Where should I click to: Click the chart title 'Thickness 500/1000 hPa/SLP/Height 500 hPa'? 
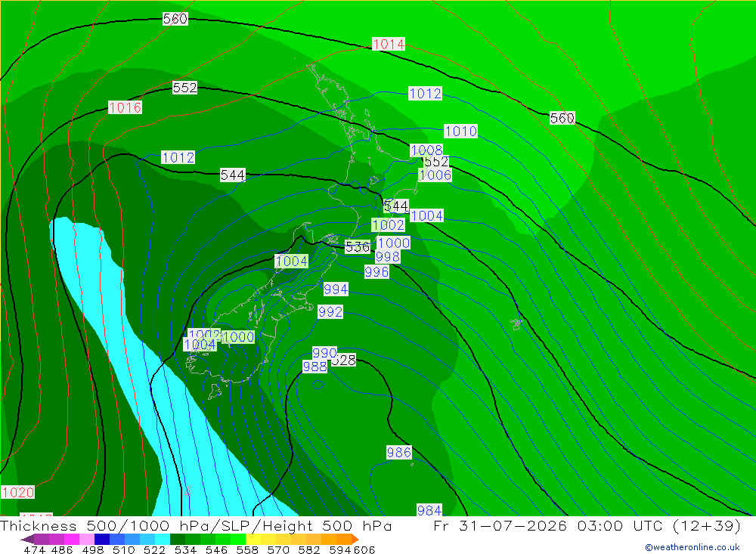click(196, 526)
